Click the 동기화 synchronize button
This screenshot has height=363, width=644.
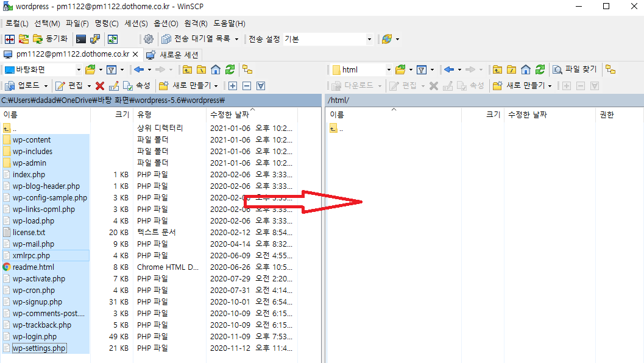click(50, 39)
